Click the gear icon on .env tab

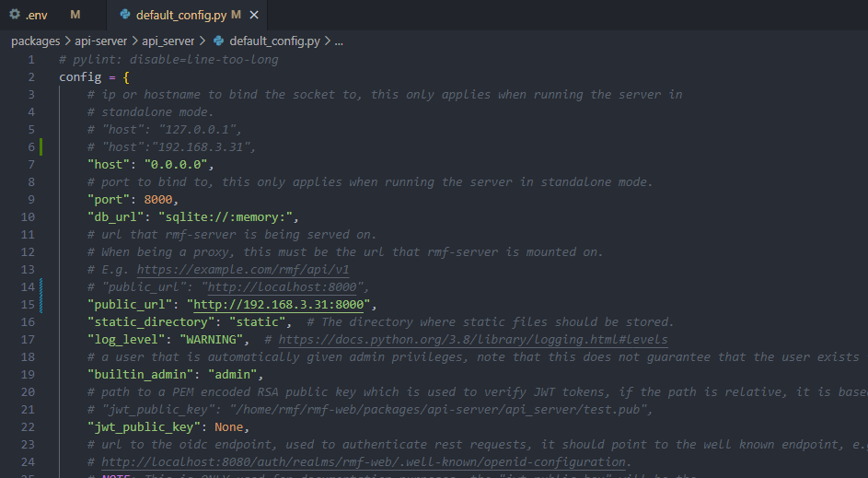coord(15,15)
